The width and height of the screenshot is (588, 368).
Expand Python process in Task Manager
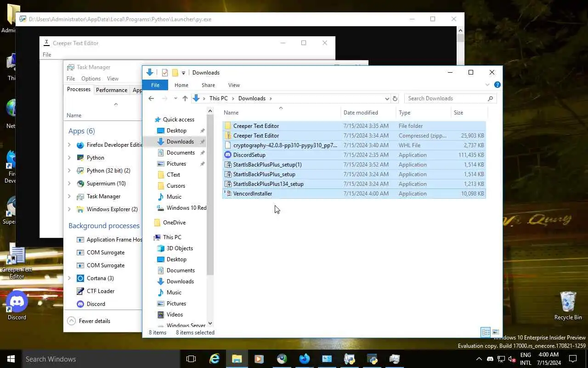pos(69,158)
